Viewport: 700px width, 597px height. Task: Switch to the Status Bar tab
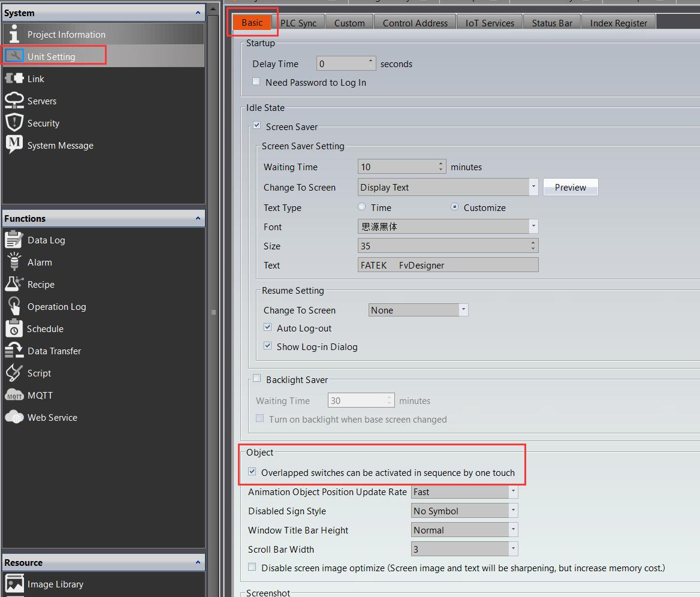[x=552, y=23]
